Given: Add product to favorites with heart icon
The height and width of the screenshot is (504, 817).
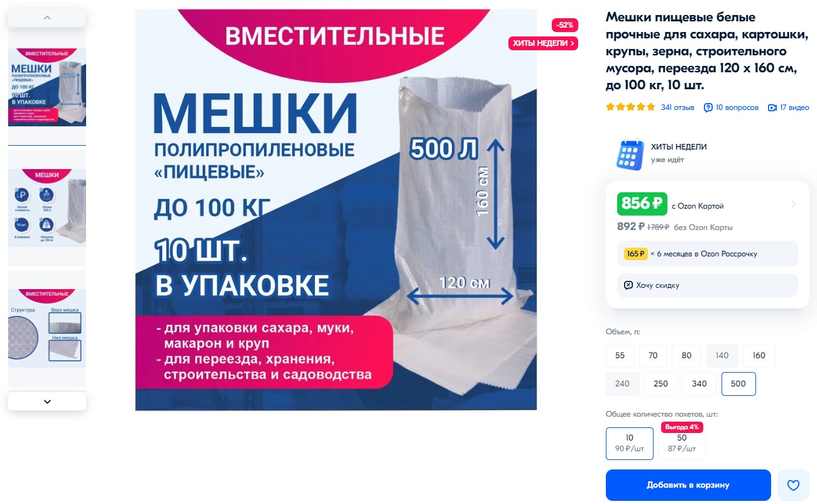Looking at the screenshot, I should 793,485.
